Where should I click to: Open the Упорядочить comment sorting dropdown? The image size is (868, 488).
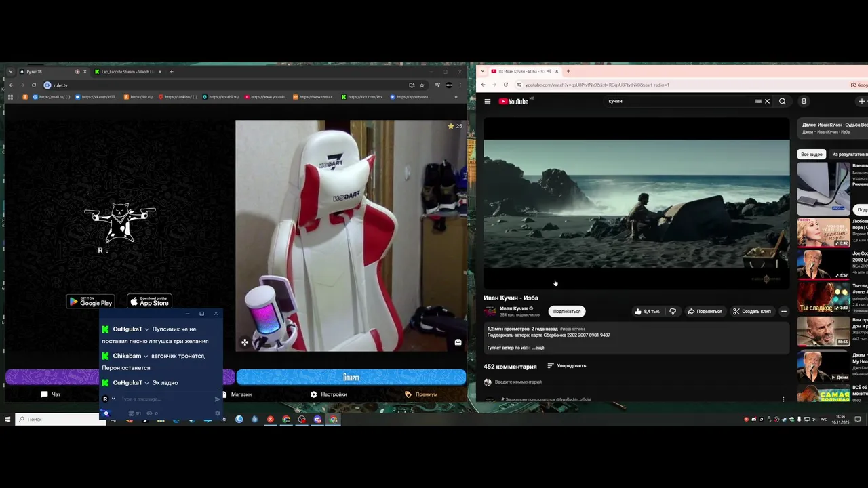click(567, 366)
